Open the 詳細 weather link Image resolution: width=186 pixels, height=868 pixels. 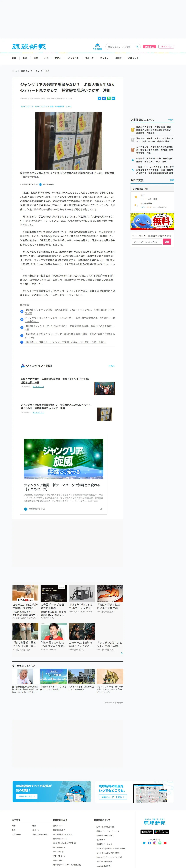click(x=172, y=180)
